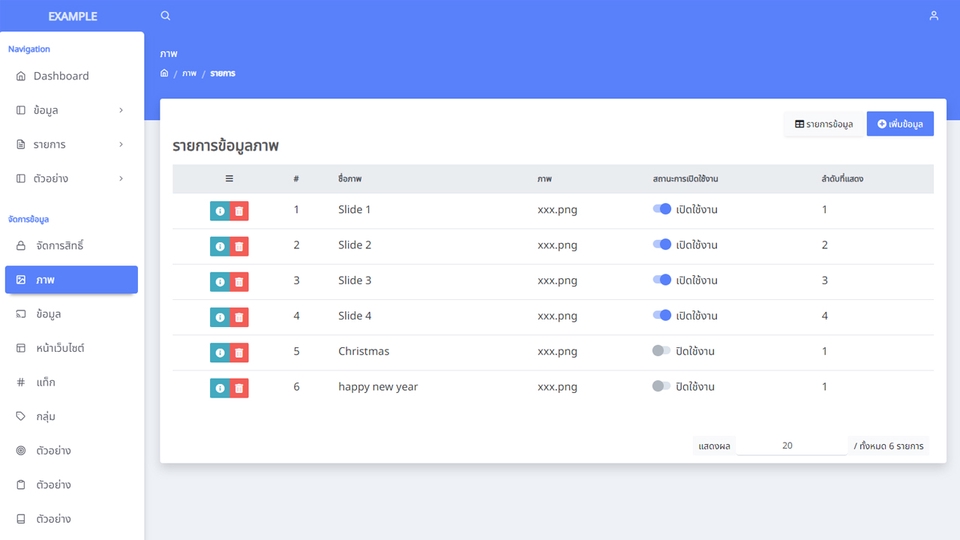Click the รายการข้อมูล button
The width and height of the screenshot is (960, 540).
[824, 124]
